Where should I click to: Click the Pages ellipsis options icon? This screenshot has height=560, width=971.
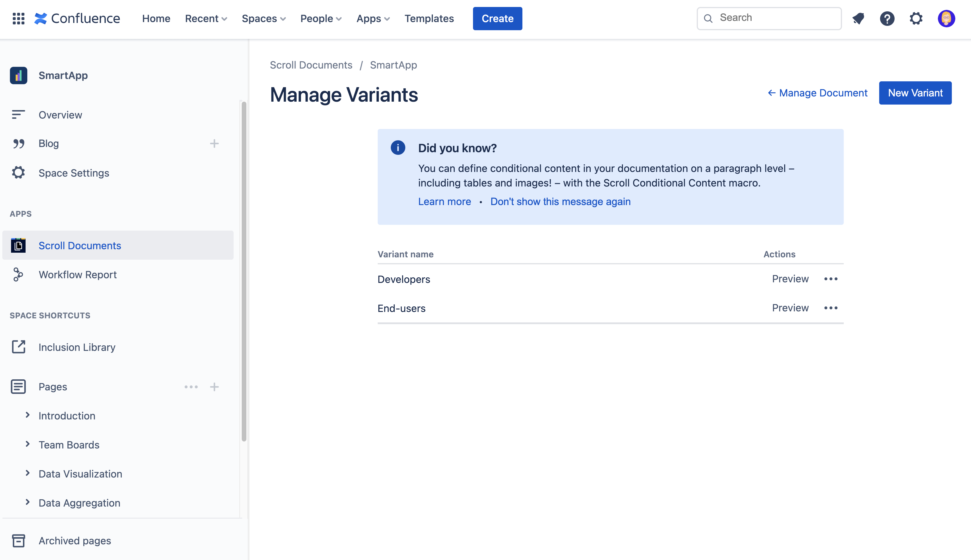[x=191, y=387]
